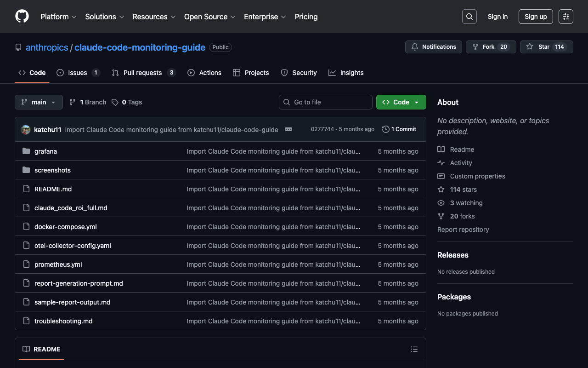Switch to the Issues tab
The width and height of the screenshot is (588, 368).
tap(78, 73)
